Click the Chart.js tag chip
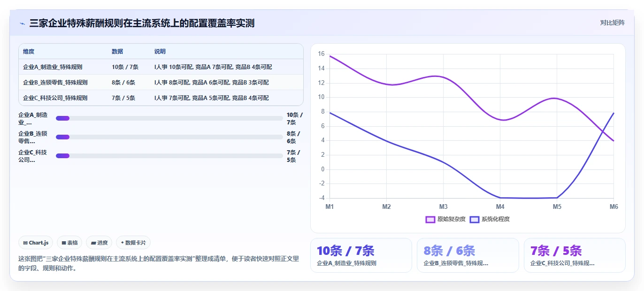 click(36, 243)
